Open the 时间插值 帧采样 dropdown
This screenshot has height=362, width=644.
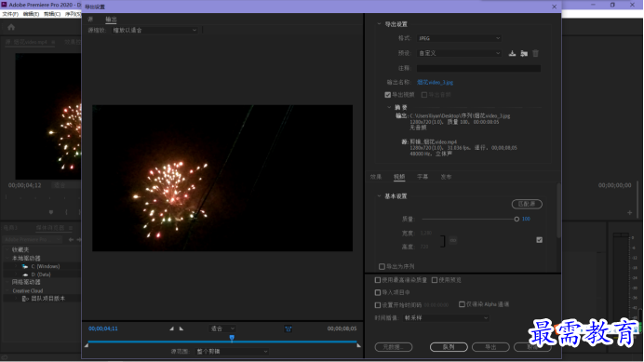tap(446, 318)
